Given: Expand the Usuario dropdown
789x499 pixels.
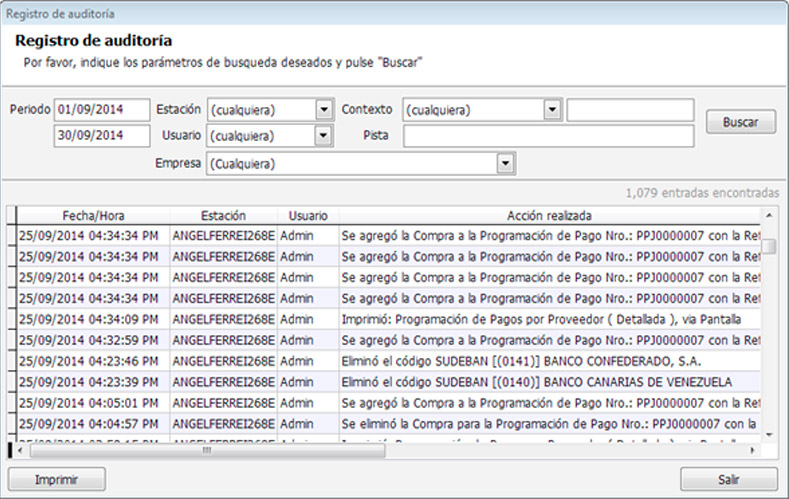Looking at the screenshot, I should tap(324, 135).
